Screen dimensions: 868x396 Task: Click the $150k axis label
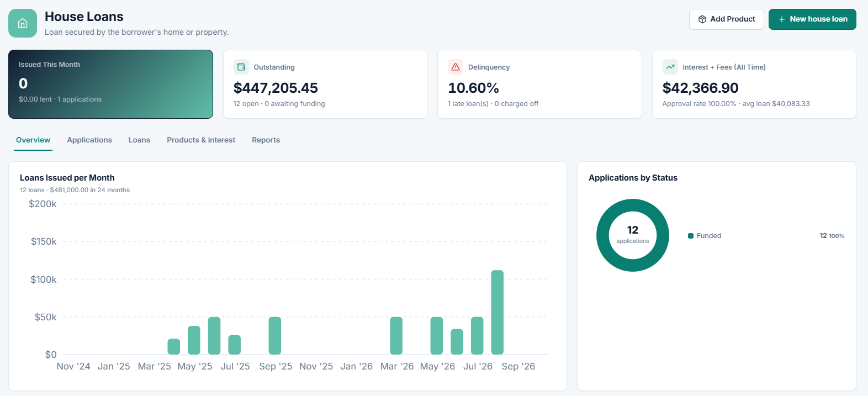click(x=44, y=241)
